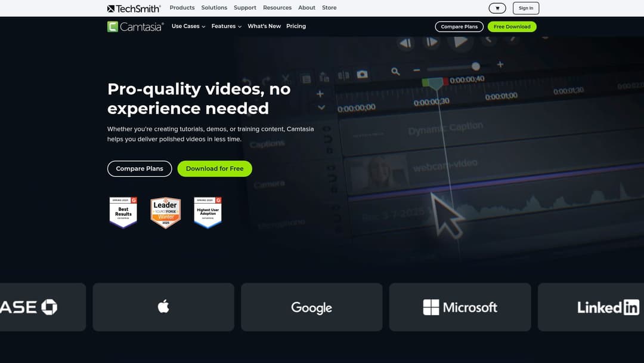Expand the Use Cases dropdown
The image size is (644, 363).
click(x=188, y=26)
